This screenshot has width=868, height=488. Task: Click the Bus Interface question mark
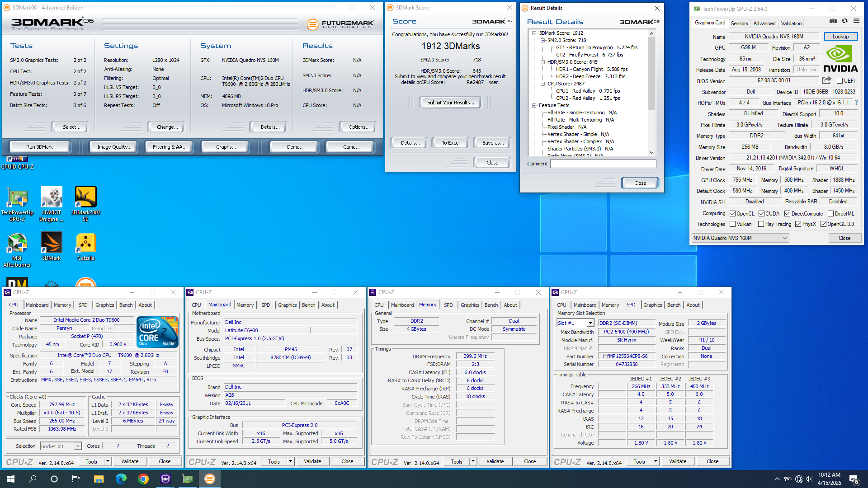click(x=856, y=103)
